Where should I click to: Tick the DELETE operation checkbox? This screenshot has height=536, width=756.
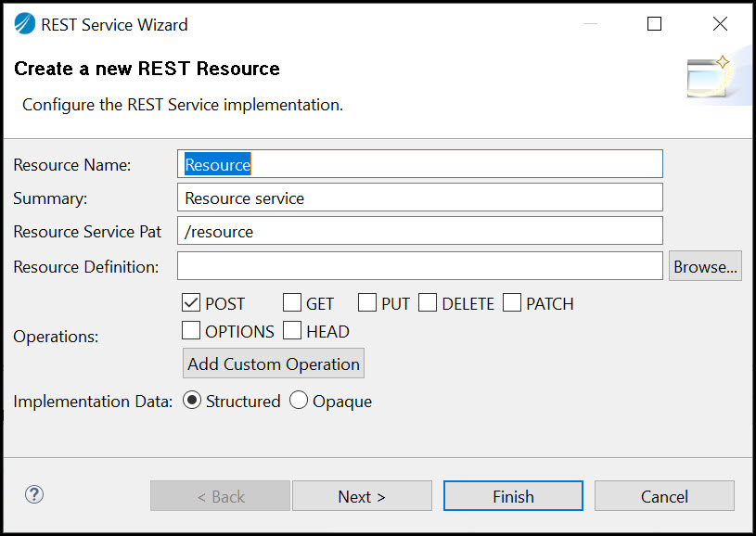click(x=428, y=303)
